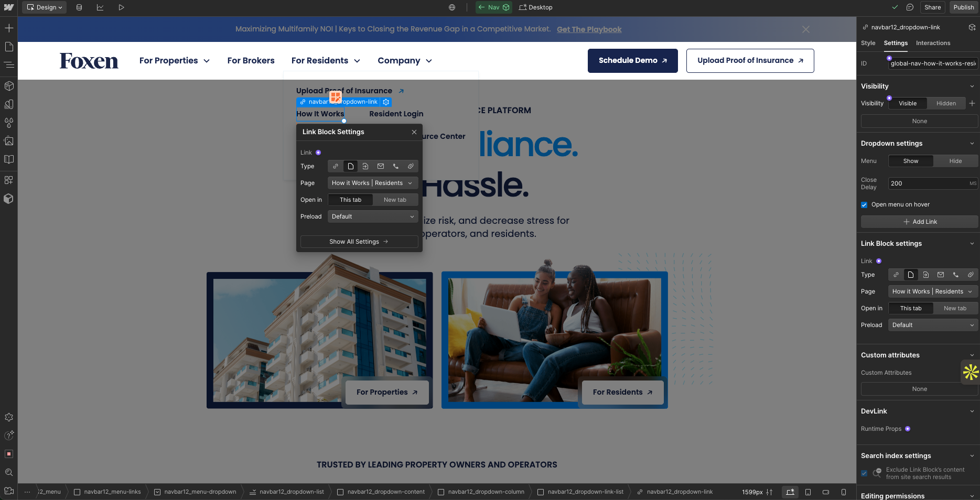Open the comments speech bubble icon
This screenshot has height=500, width=980.
click(910, 7)
